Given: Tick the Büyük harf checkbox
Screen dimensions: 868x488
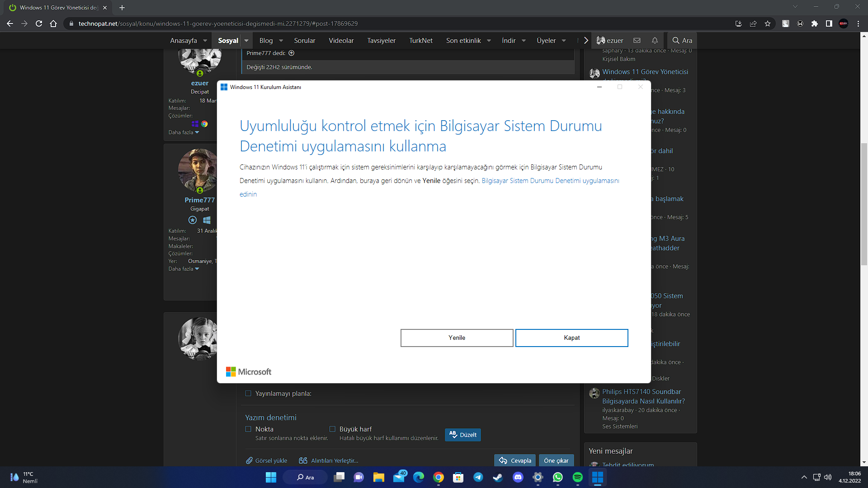Looking at the screenshot, I should pyautogui.click(x=332, y=429).
